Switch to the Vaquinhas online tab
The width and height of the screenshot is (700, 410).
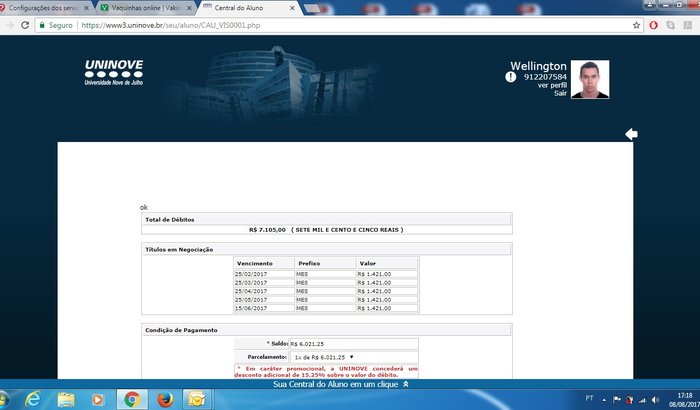point(146,8)
